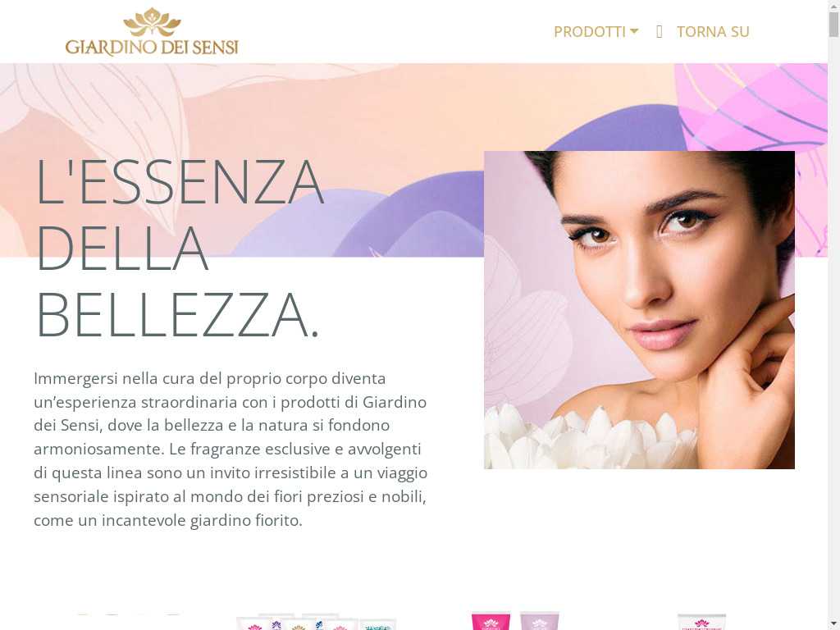Screen dimensions: 840x630
Task: Open the PRODOTTI menu
Action: [x=596, y=32]
